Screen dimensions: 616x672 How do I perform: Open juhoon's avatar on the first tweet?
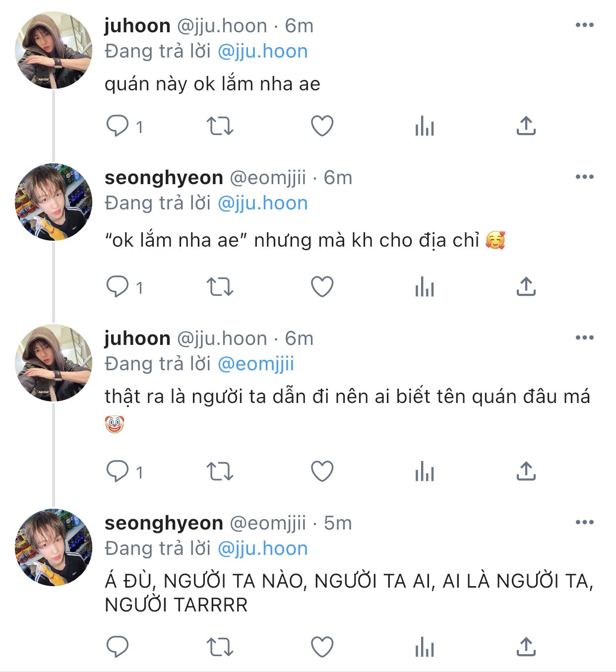pos(54,50)
